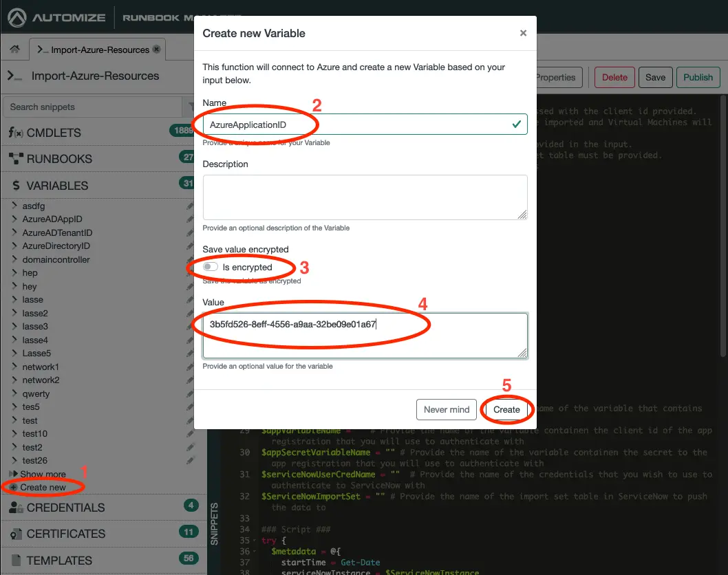The width and height of the screenshot is (728, 575).
Task: Click the Never mind button
Action: [x=447, y=409]
